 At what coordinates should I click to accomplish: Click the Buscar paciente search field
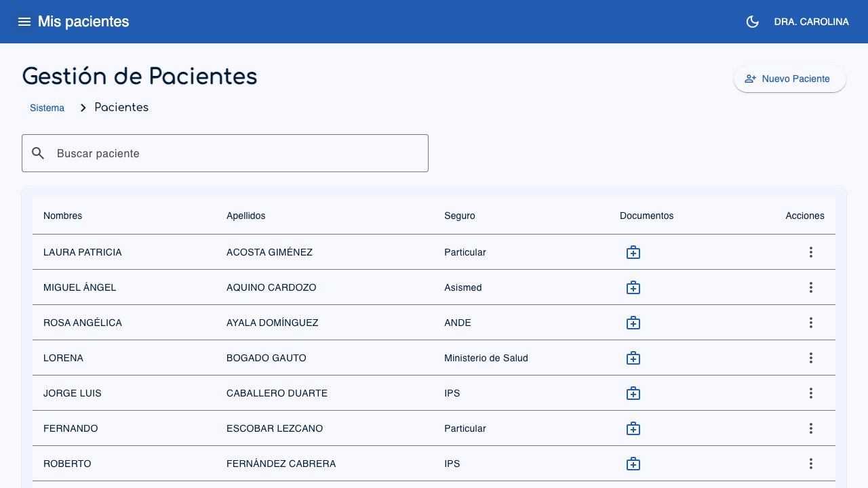[x=225, y=153]
